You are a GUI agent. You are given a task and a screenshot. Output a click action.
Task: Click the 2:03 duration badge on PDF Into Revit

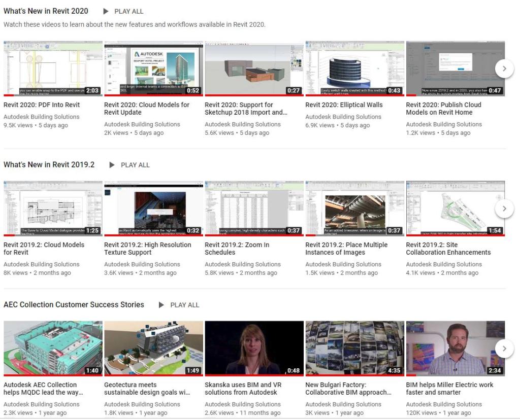[92, 90]
